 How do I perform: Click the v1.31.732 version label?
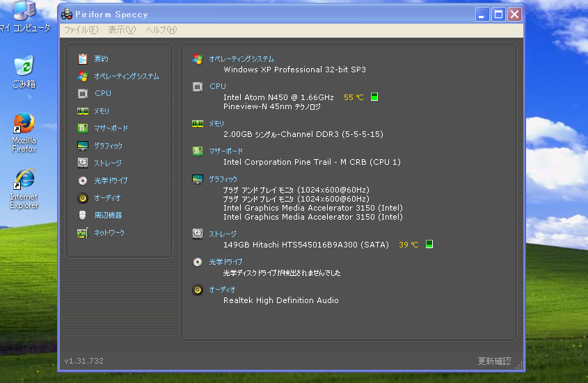(x=84, y=361)
